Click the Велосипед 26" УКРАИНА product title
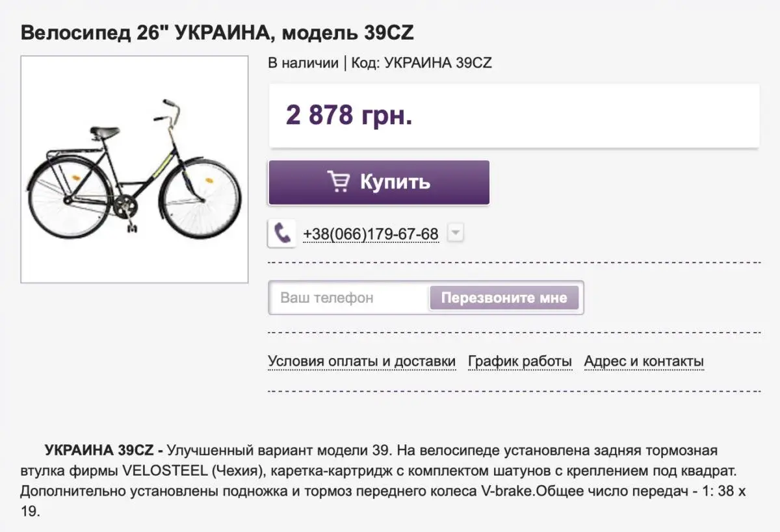This screenshot has width=780, height=532. [x=217, y=32]
